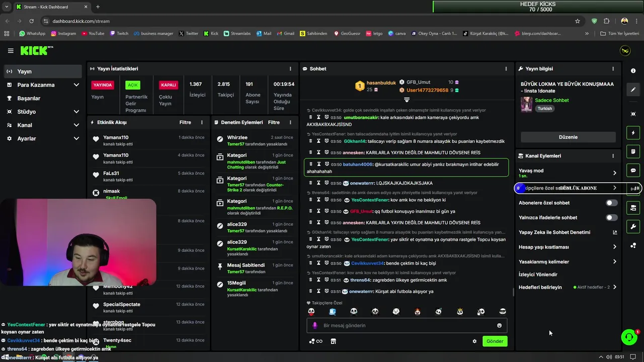Click the capture frame icon in the right rail
Screen dimensions: 644x362
tap(633, 114)
